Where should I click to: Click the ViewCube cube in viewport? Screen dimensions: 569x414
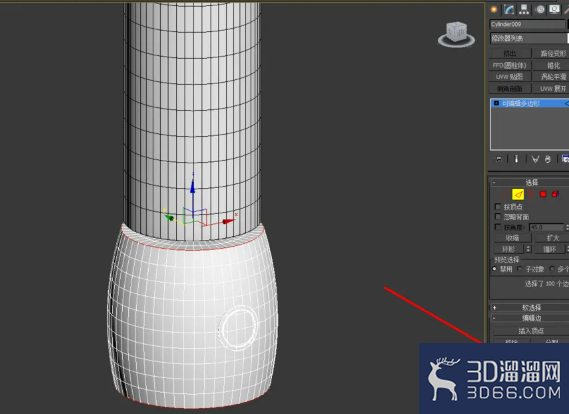[456, 32]
